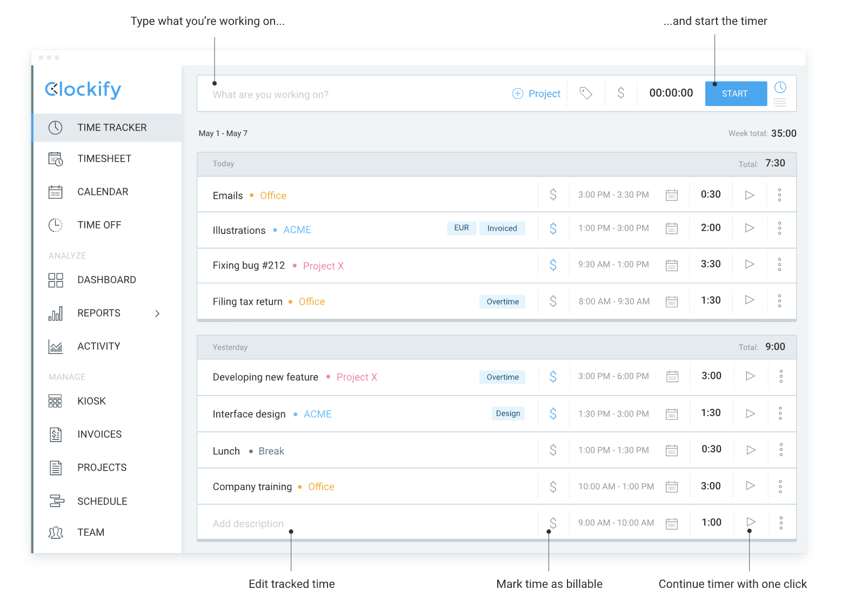The height and width of the screenshot is (616, 842).
Task: Open more options for Lunch entry
Action: [x=781, y=450]
